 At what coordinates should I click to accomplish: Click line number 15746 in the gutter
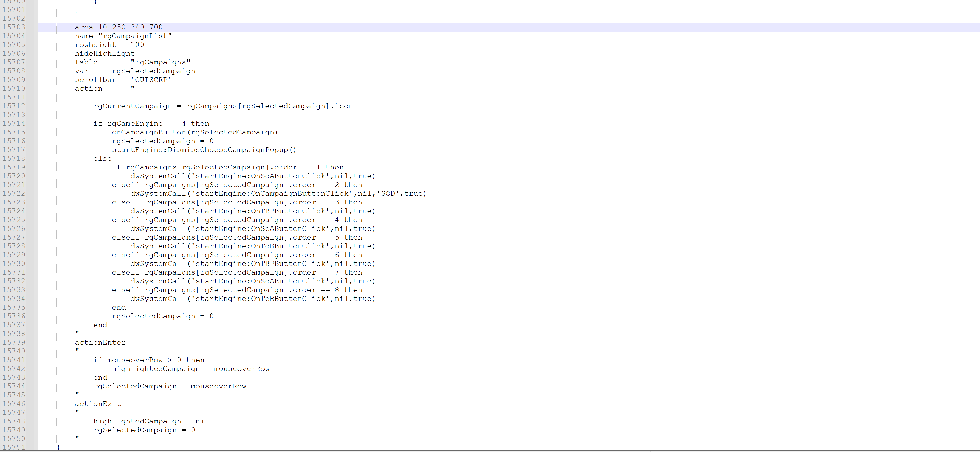tap(14, 403)
